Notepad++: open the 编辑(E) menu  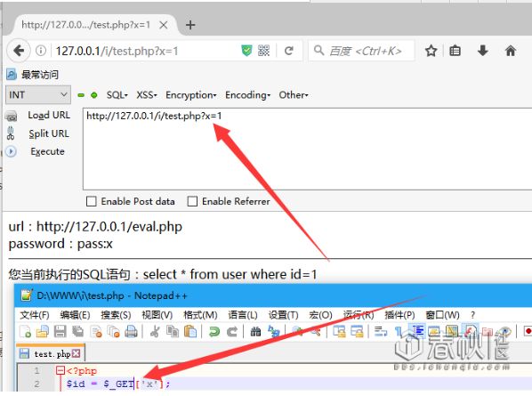(75, 315)
